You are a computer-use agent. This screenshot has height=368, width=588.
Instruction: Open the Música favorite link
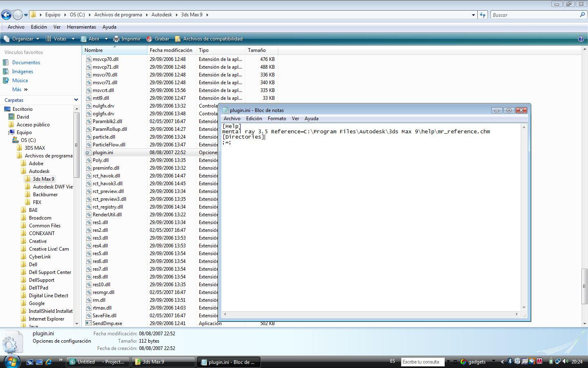tap(20, 81)
